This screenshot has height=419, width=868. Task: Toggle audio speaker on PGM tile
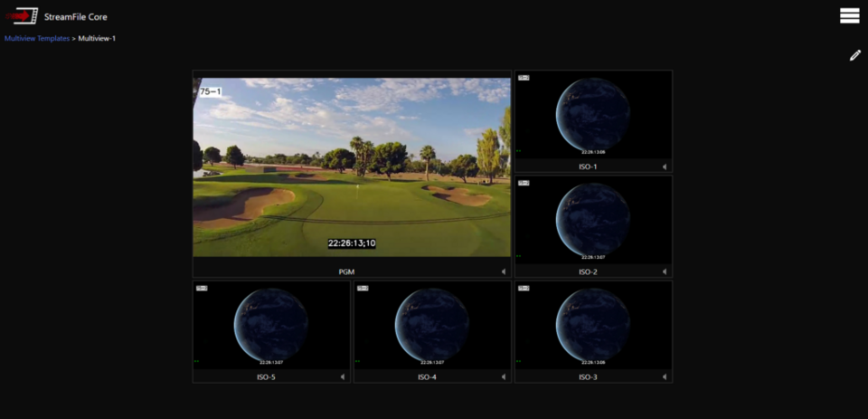(x=504, y=271)
